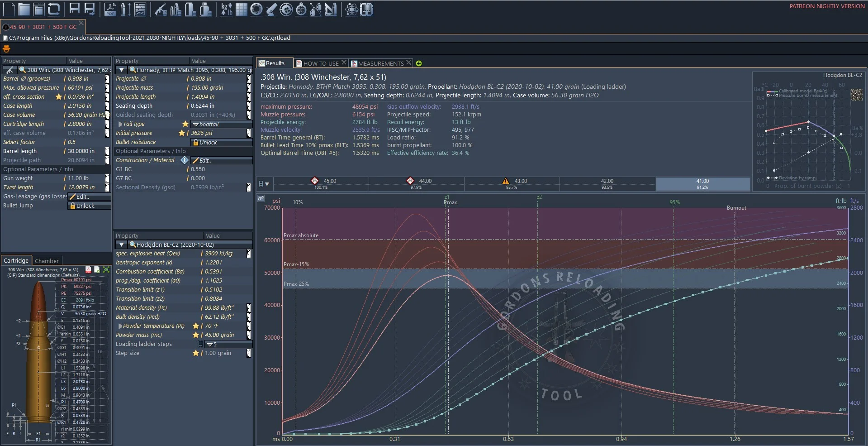
Task: Open the powder bottle database icon
Action: click(205, 9)
